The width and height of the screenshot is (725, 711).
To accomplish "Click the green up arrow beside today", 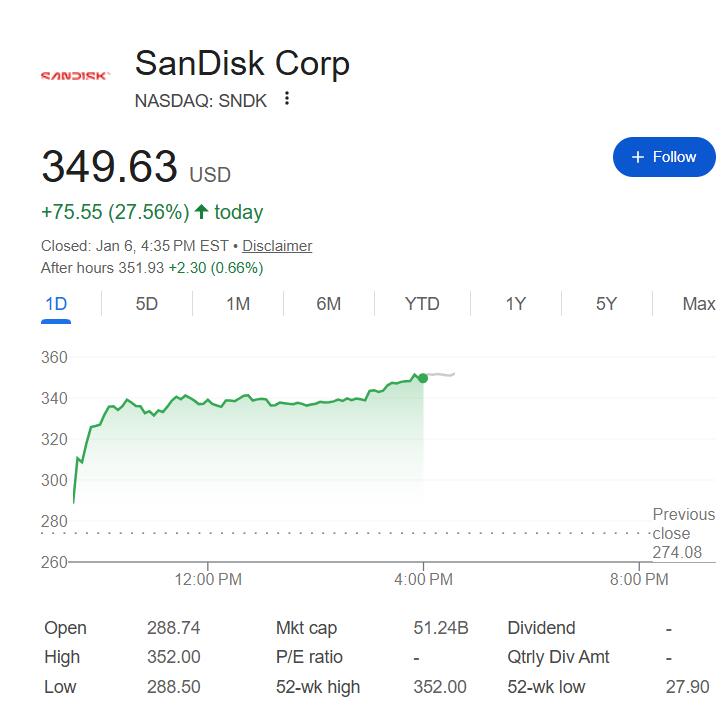I will point(201,212).
